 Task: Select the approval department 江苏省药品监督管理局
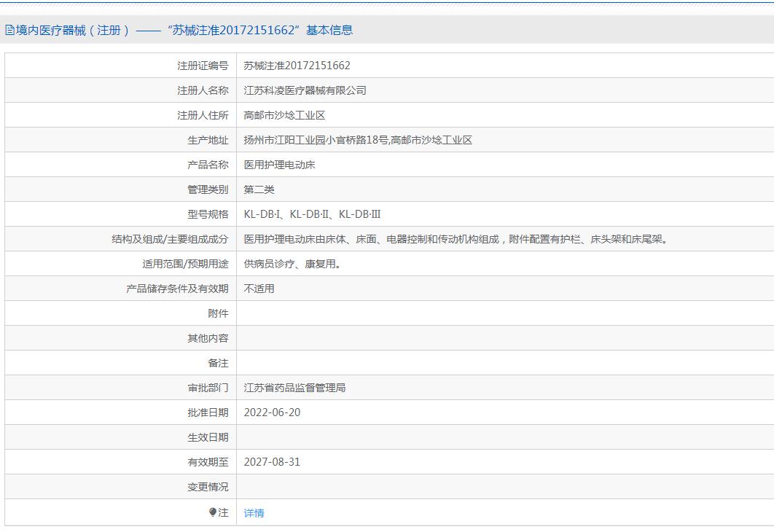[294, 388]
